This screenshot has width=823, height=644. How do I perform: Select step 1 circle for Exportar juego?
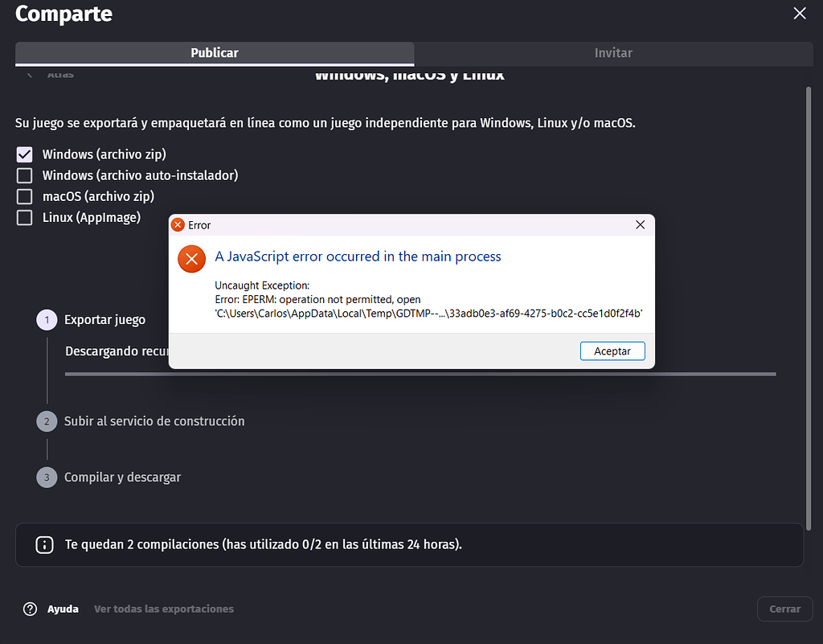tap(47, 319)
